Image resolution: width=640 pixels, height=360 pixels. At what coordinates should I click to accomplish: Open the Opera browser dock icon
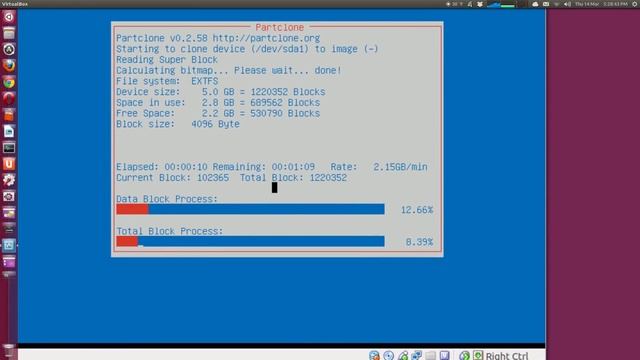[9, 98]
